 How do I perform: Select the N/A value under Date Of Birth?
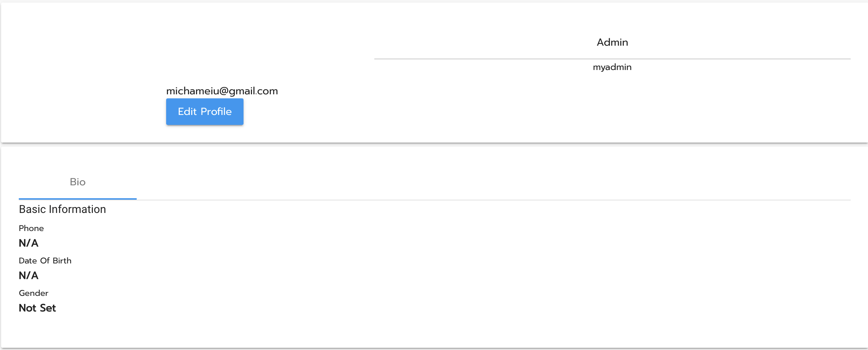29,276
